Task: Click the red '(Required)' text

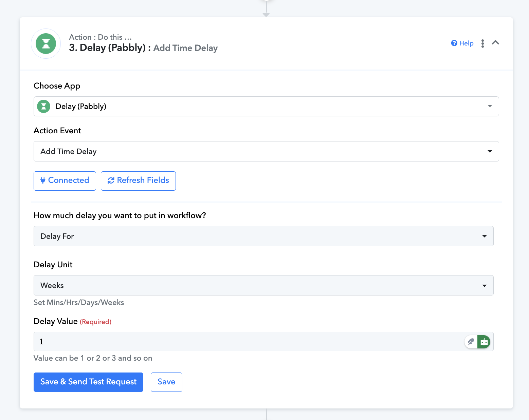Action: click(95, 322)
